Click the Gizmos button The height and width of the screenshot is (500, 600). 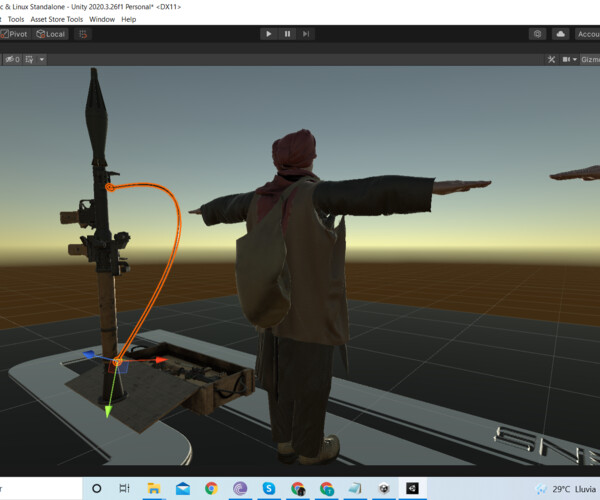coord(590,59)
